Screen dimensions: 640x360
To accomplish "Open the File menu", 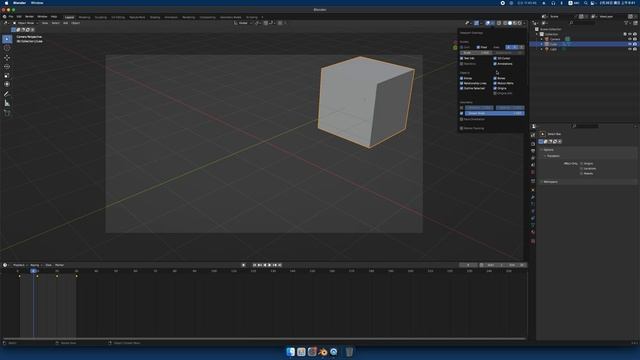I will (11, 17).
